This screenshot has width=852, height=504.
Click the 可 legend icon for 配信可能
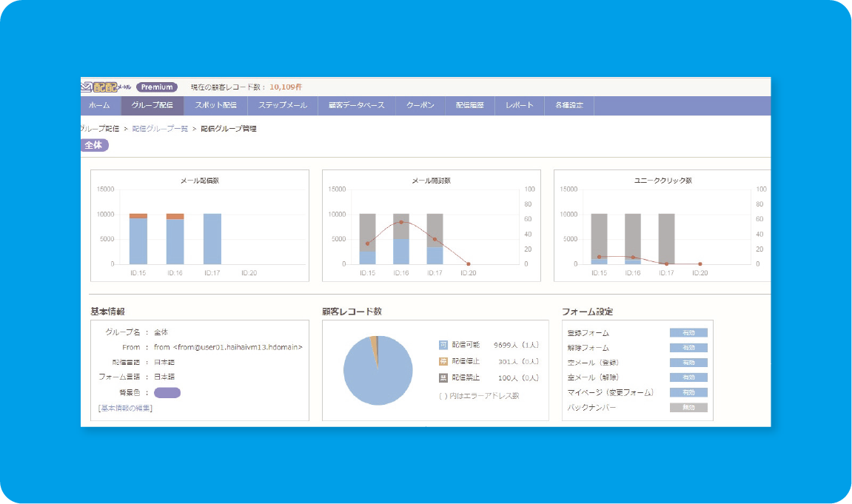pos(443,345)
